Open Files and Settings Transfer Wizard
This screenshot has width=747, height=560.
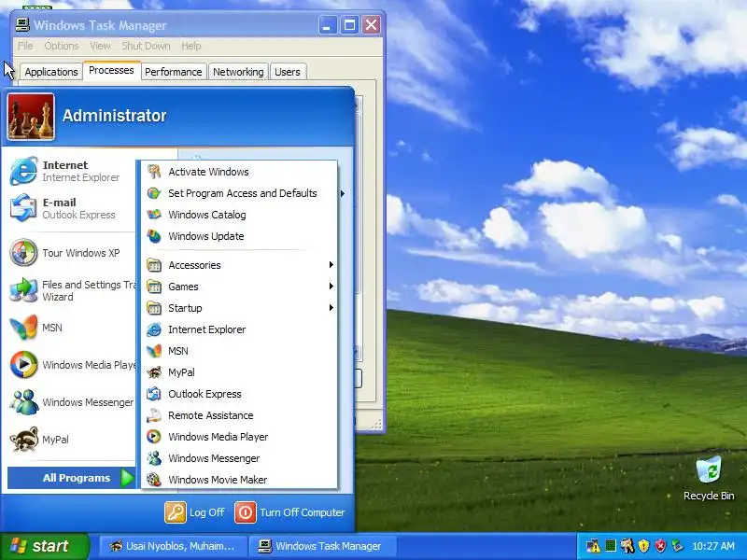(72, 290)
